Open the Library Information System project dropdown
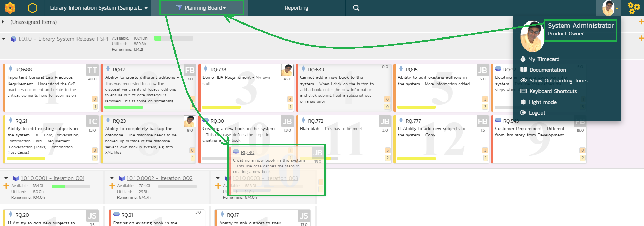The height and width of the screenshot is (226, 644). pyautogui.click(x=99, y=8)
